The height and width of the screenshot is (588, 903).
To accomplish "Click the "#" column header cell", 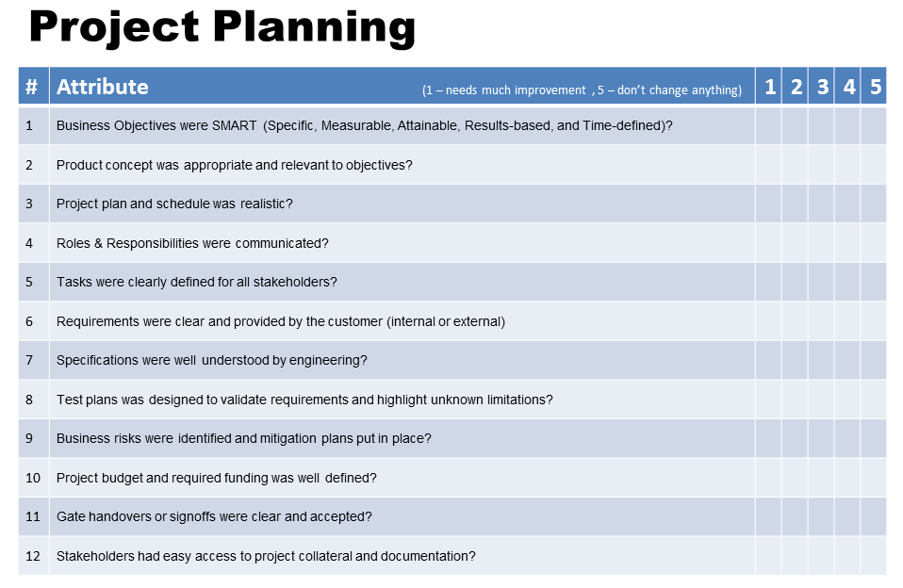I will pyautogui.click(x=33, y=87).
